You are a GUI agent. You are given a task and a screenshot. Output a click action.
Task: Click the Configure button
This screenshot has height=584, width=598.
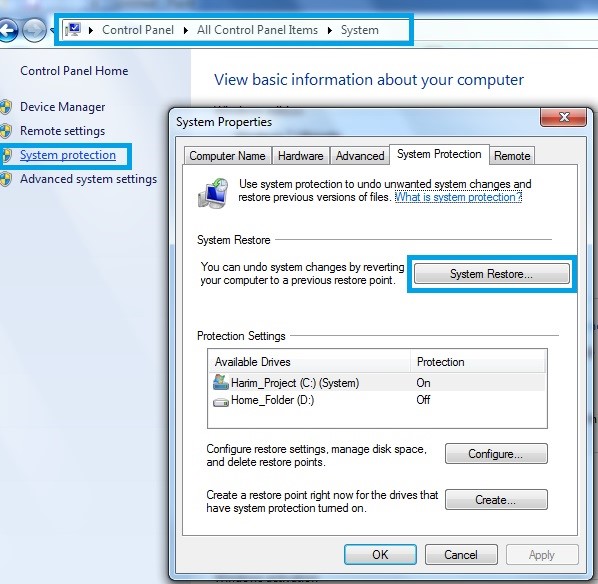pyautogui.click(x=496, y=454)
